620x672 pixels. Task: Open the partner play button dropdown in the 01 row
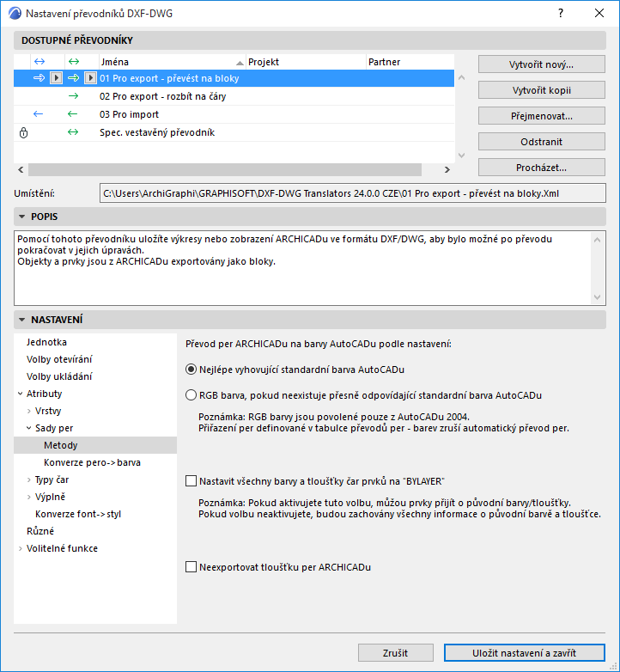90,78
